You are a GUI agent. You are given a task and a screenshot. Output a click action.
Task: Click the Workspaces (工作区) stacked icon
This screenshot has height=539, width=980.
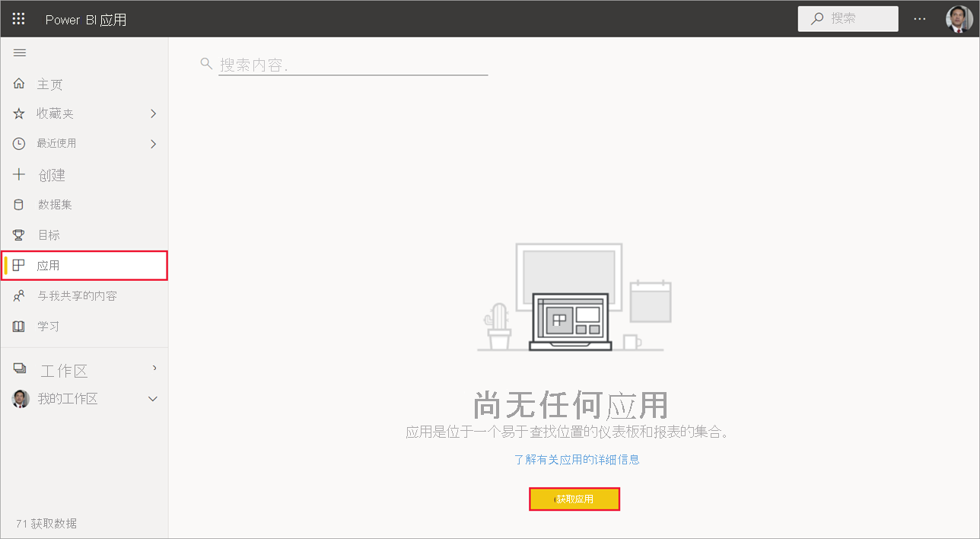pos(20,368)
